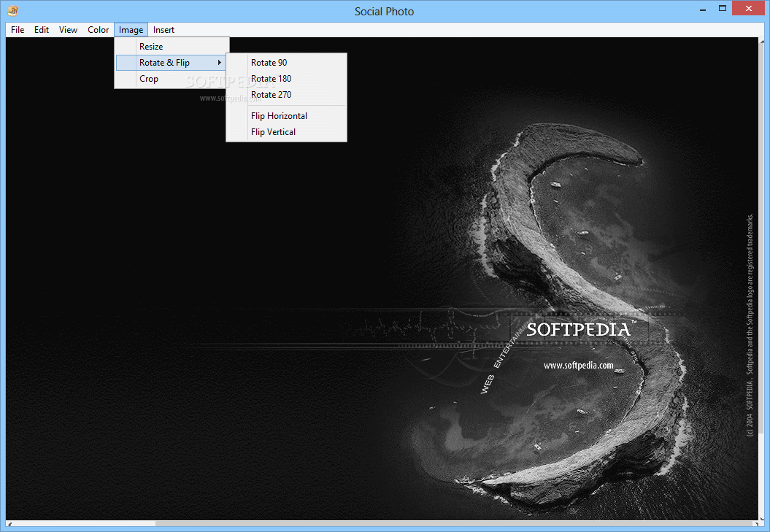
Task: Select Rotate 180 in the submenu
Action: point(286,79)
